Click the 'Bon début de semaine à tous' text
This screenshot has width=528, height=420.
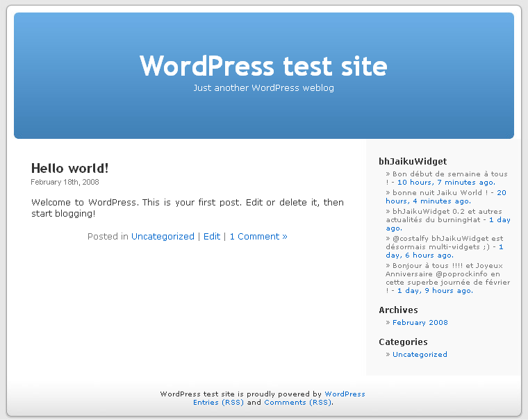(x=450, y=174)
